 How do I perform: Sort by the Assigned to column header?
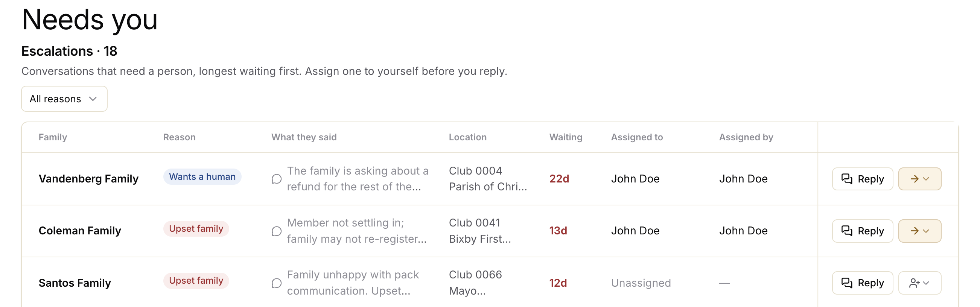[x=637, y=137]
